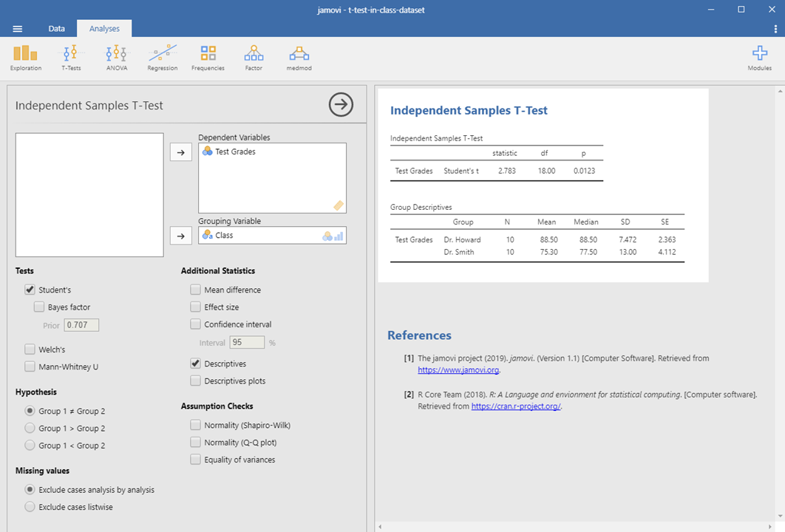This screenshot has width=785, height=532.
Task: Switch to the Data tab
Action: [56, 28]
